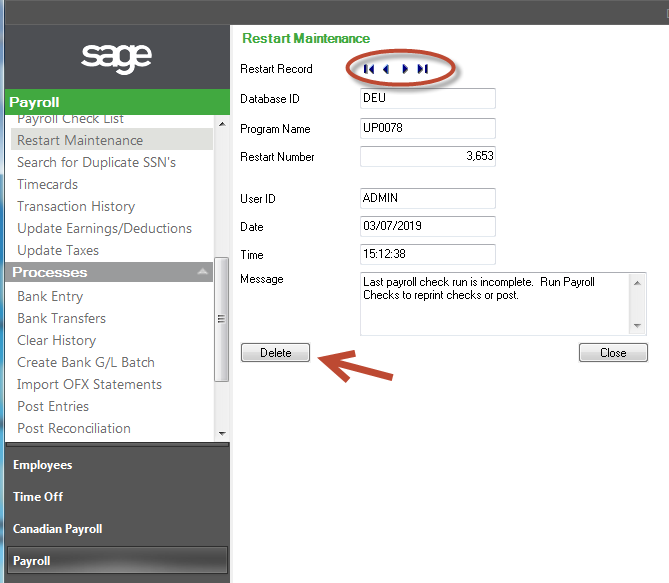Open Update Taxes

pyautogui.click(x=58, y=251)
